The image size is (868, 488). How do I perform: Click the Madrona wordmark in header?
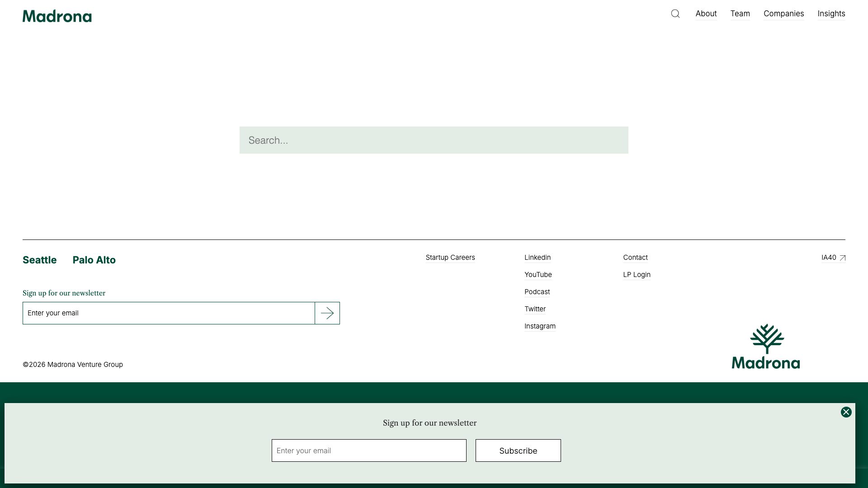click(x=57, y=16)
